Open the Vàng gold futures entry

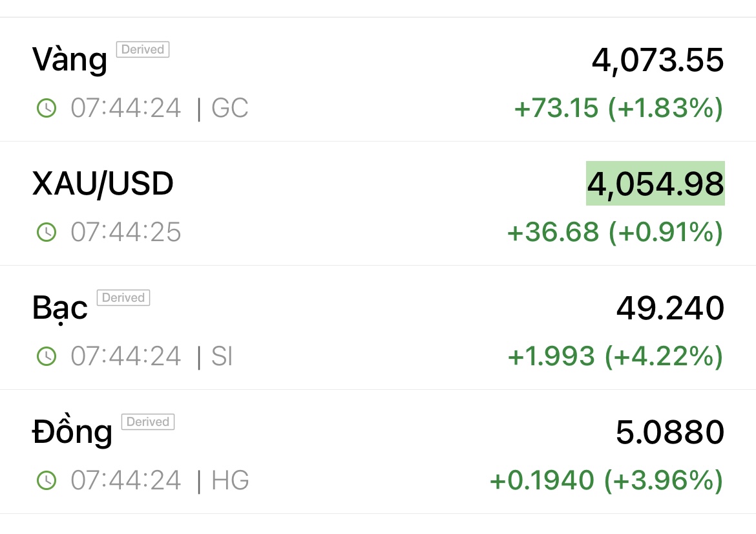pos(69,60)
